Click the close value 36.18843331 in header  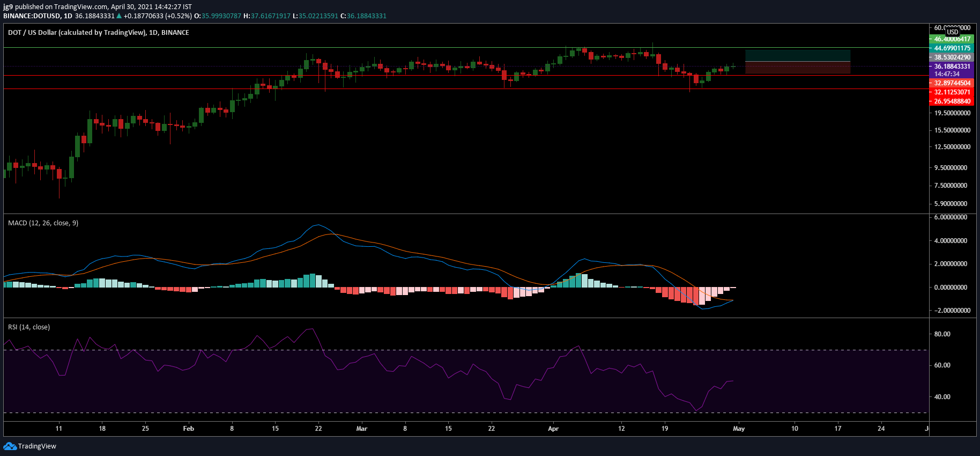pyautogui.click(x=366, y=16)
